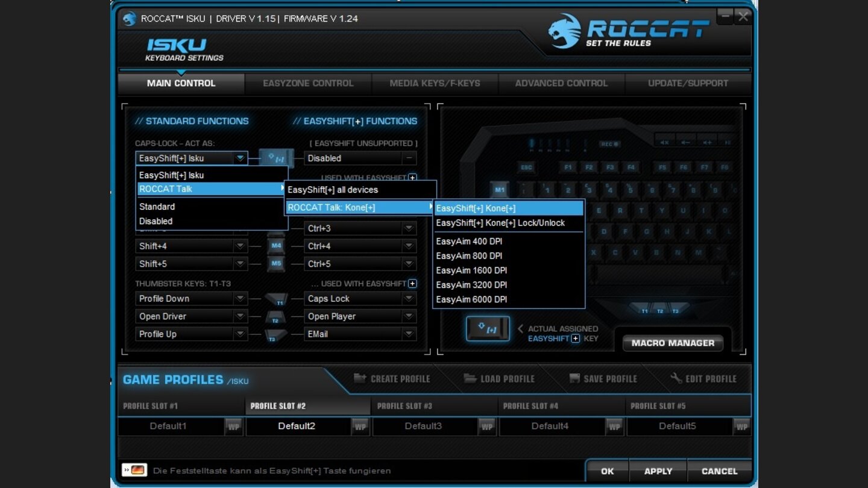Screen dimensions: 868x488
Task: Click the Save Profile button
Action: pos(603,379)
